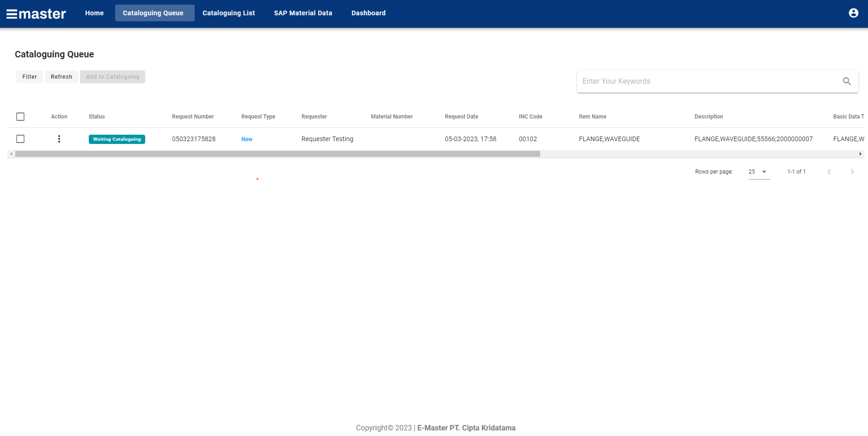
Task: Expand the rows per page dropdown
Action: pos(759,172)
